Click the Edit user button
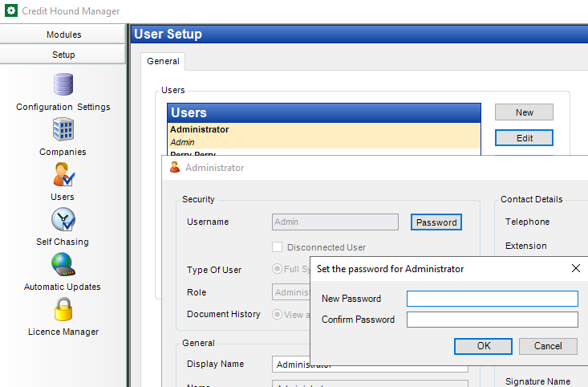Screen dimensions: 588x387 524,138
